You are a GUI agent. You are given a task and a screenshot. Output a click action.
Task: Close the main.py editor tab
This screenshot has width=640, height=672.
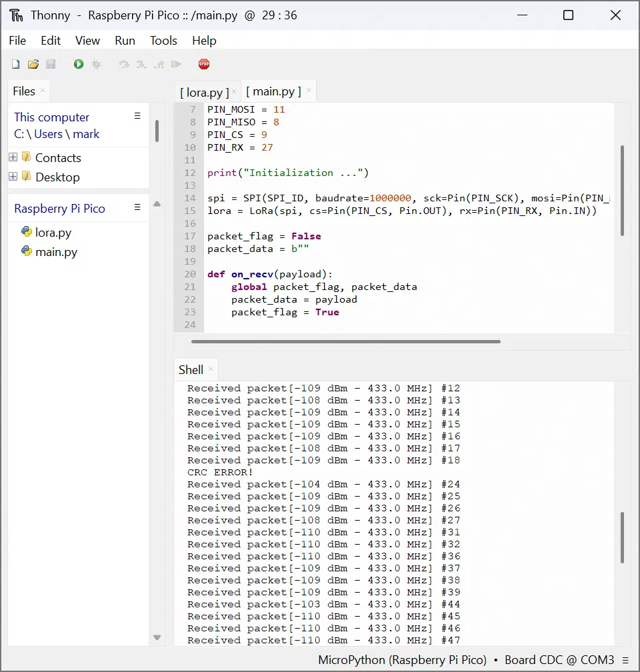[x=309, y=91]
